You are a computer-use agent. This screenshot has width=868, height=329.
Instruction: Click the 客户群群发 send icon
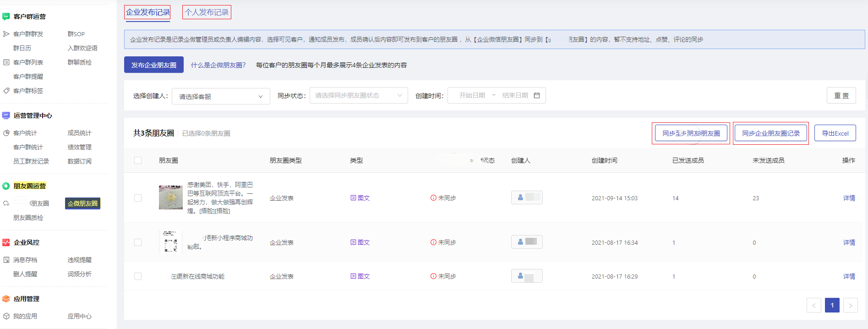(x=6, y=34)
